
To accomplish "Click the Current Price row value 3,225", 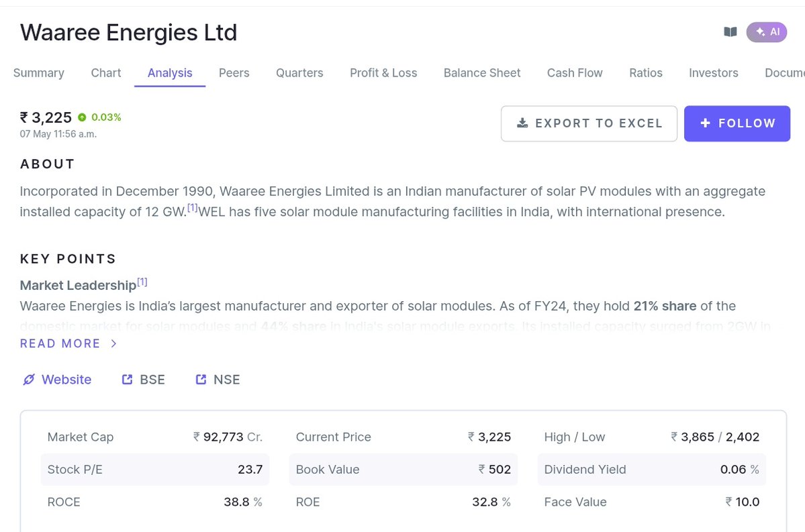I will tap(489, 437).
